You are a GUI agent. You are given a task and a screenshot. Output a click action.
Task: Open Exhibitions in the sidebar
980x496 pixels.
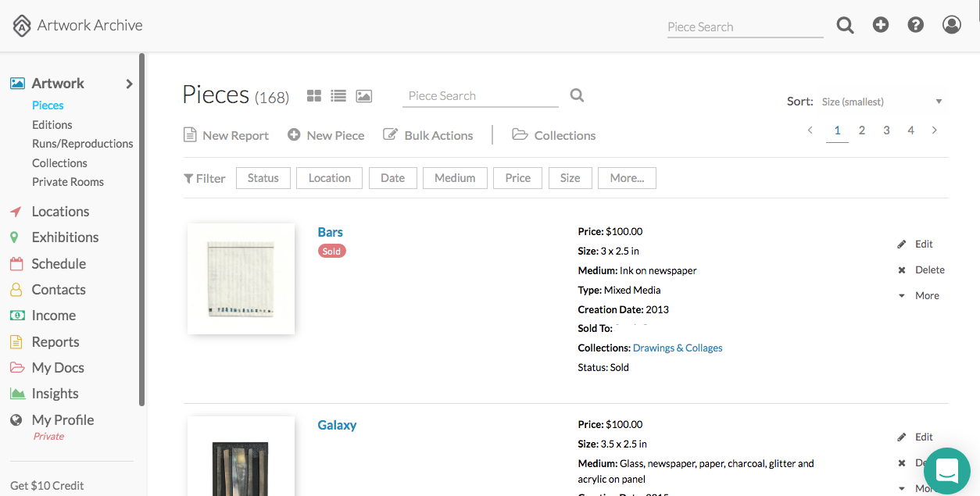click(65, 237)
